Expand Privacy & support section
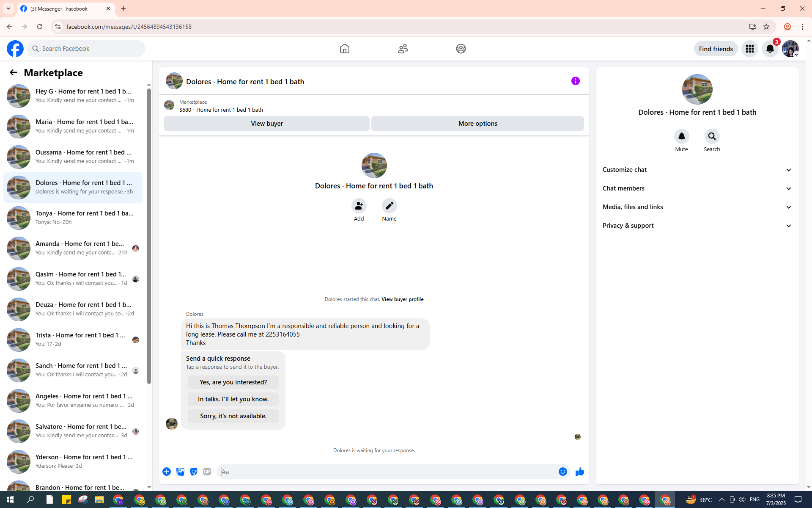The height and width of the screenshot is (508, 812). click(x=697, y=226)
